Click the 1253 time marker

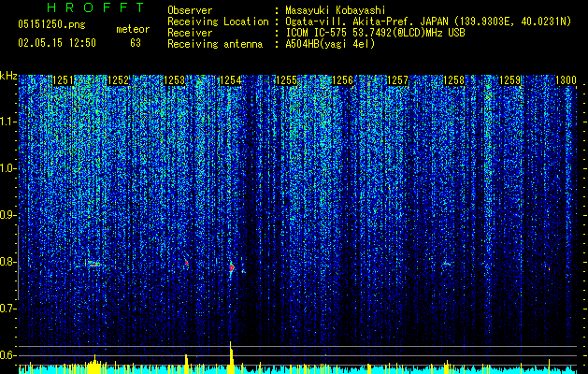[175, 80]
